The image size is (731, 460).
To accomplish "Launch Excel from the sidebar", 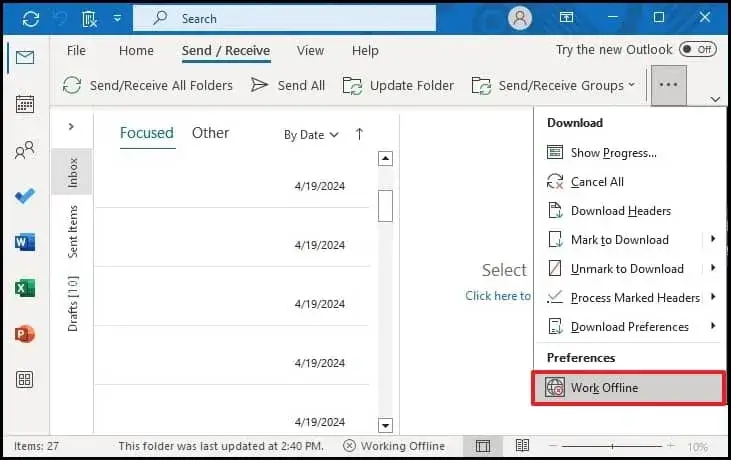I will coord(25,288).
